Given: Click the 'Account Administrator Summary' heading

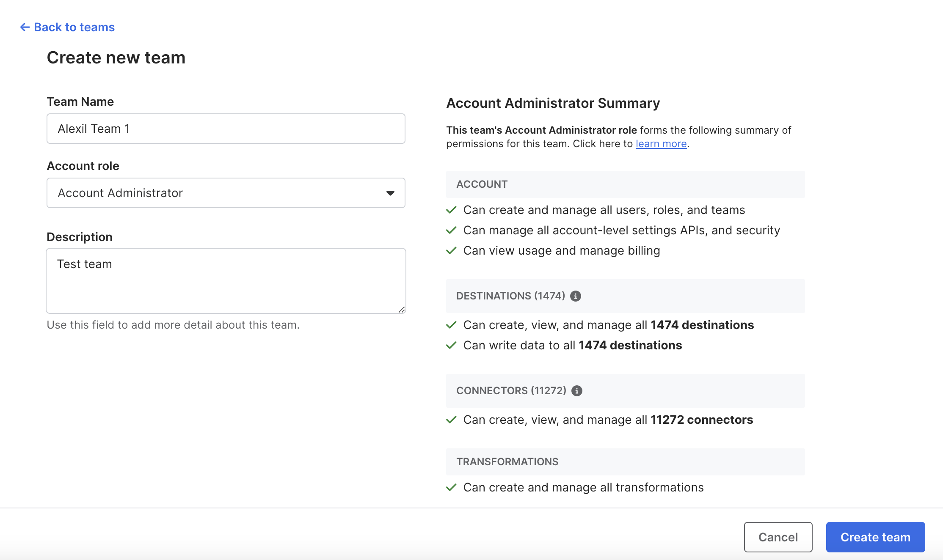Looking at the screenshot, I should coord(553,103).
